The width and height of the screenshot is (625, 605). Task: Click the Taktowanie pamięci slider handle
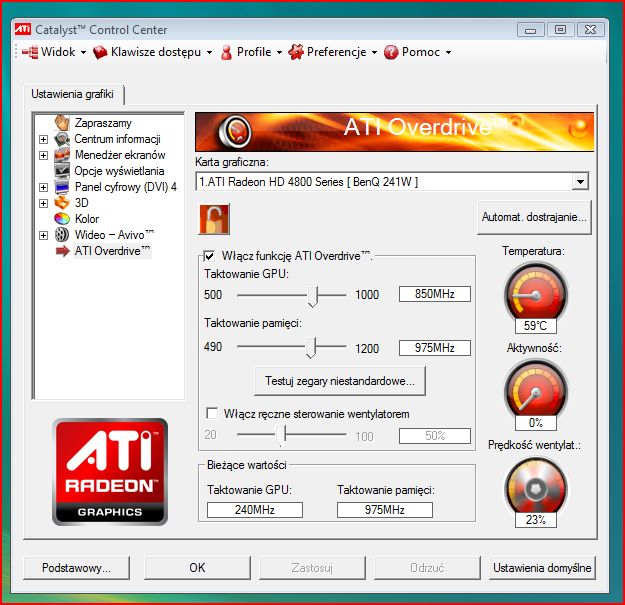311,348
